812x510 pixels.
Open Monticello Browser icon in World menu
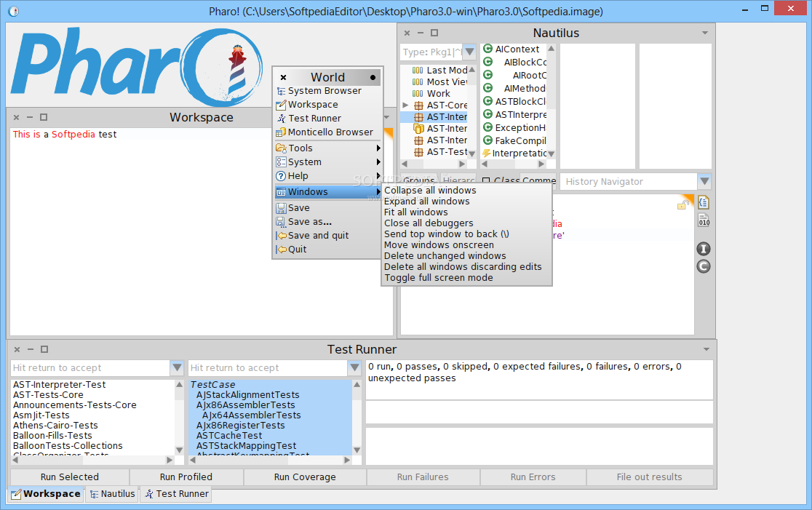click(x=281, y=132)
